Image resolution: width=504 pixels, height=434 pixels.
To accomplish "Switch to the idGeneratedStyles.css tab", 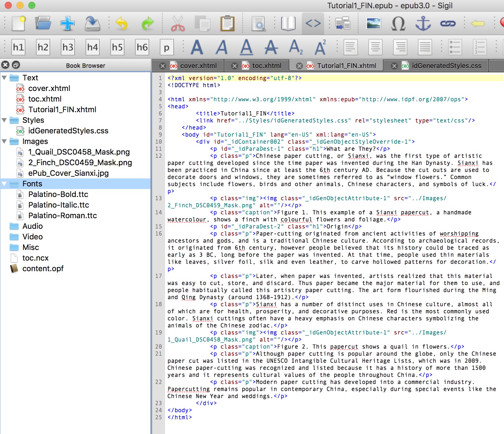I will coord(446,66).
